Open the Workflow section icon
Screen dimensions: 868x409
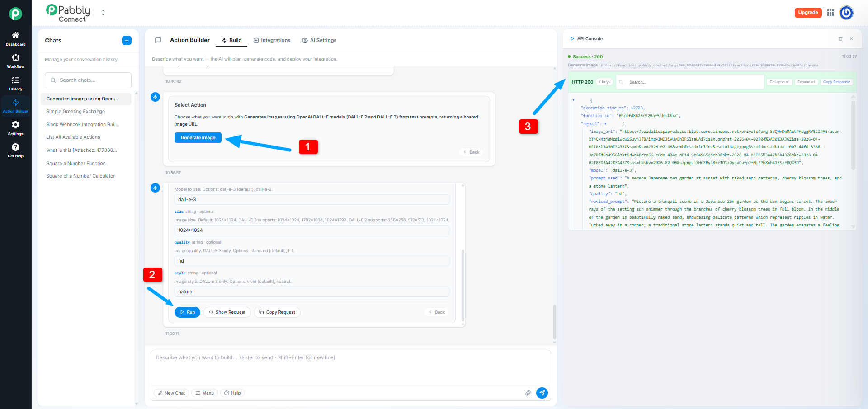coord(15,61)
